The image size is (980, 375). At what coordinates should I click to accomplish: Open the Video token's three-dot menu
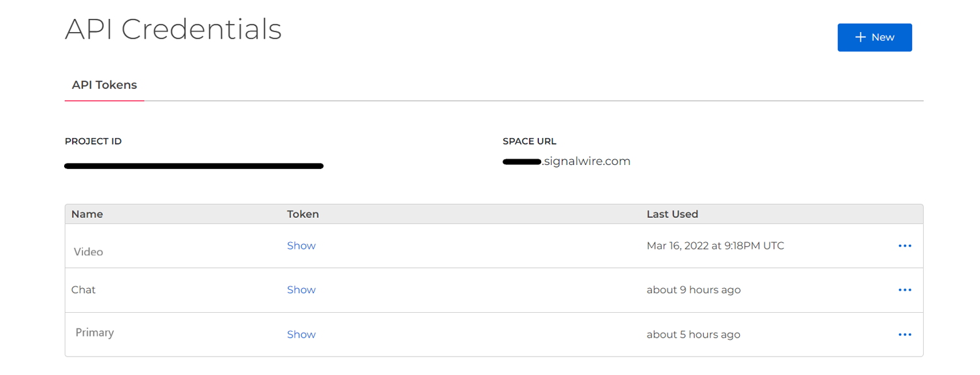click(905, 246)
